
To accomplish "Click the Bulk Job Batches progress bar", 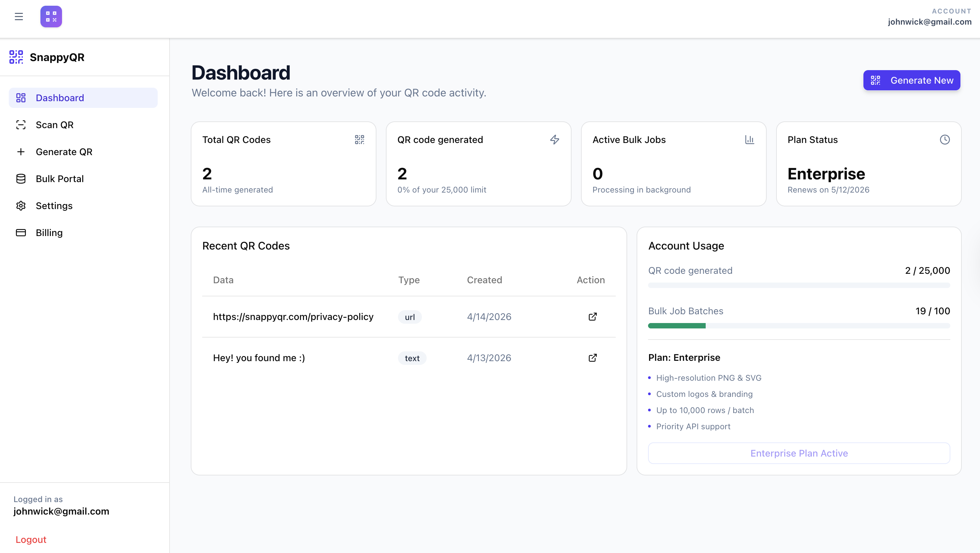I will [799, 325].
